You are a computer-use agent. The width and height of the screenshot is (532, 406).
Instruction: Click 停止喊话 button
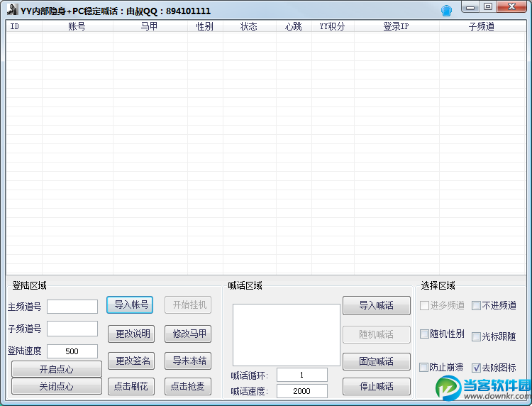click(x=377, y=386)
